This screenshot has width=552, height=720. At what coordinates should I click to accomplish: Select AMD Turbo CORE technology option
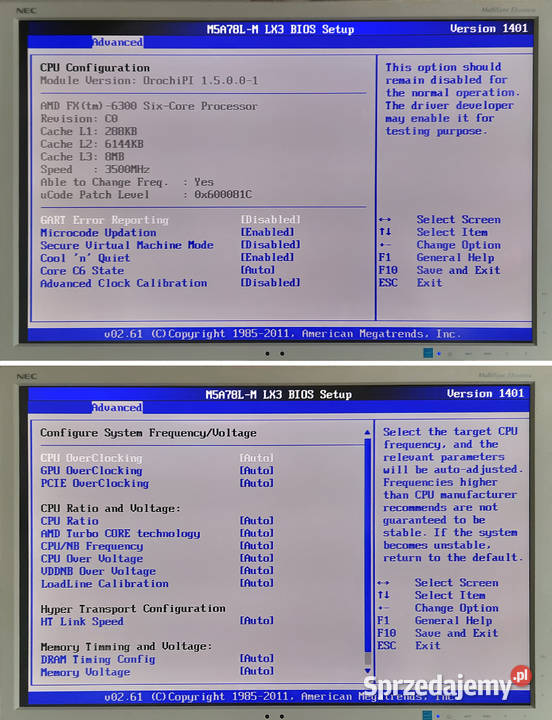[x=120, y=533]
